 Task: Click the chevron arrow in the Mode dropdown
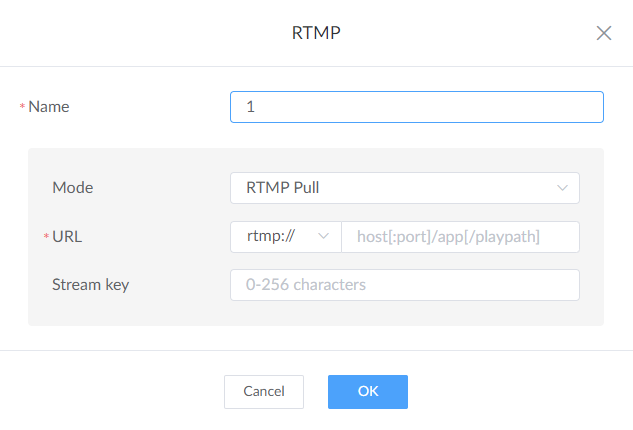561,187
